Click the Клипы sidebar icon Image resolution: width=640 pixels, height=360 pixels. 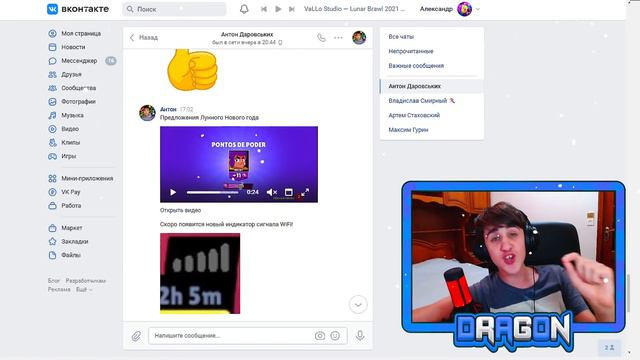(52, 142)
